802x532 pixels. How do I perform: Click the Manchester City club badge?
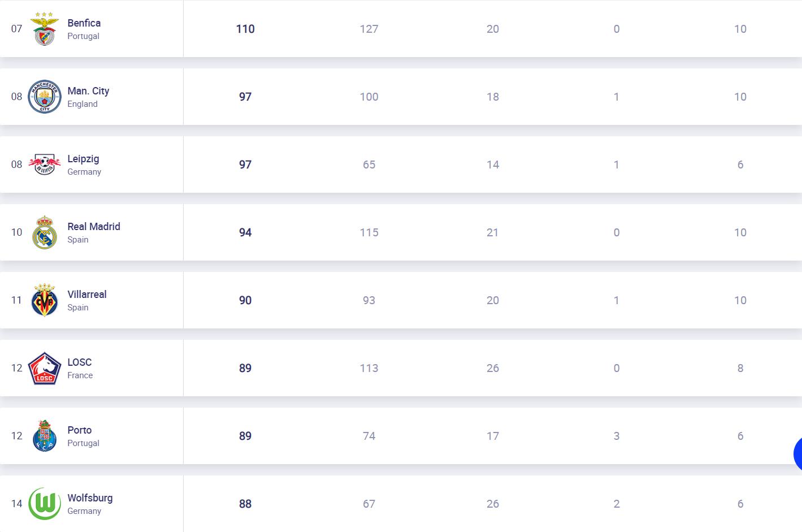44,97
